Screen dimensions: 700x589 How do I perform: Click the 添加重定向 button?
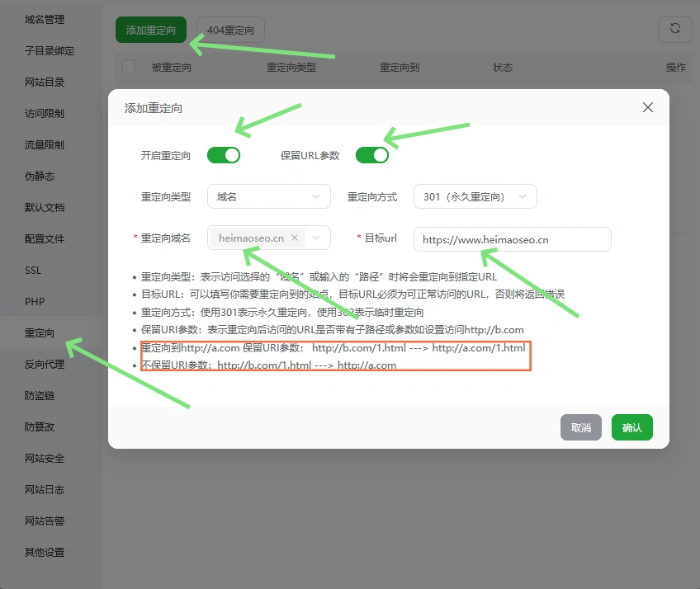pyautogui.click(x=151, y=30)
